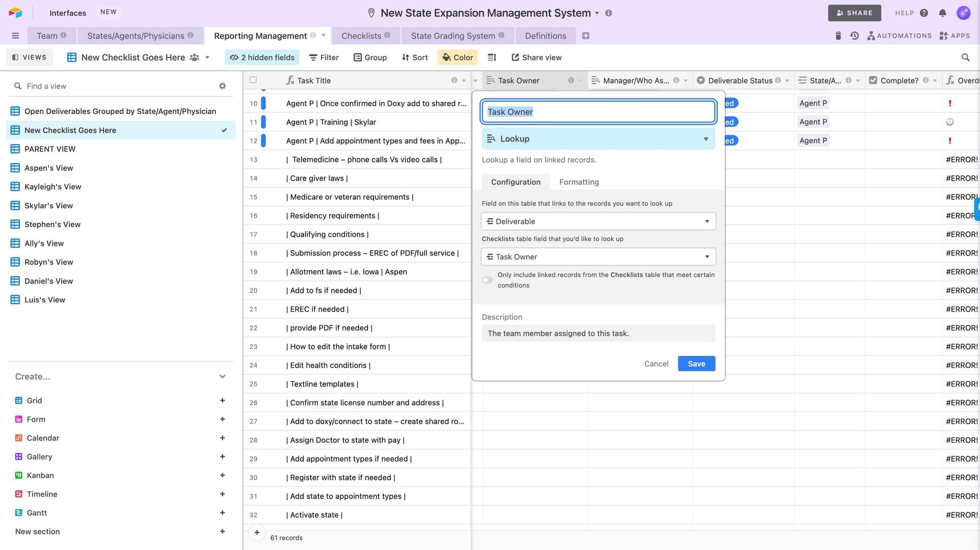980x550 pixels.
Task: Open Group options
Action: [370, 58]
